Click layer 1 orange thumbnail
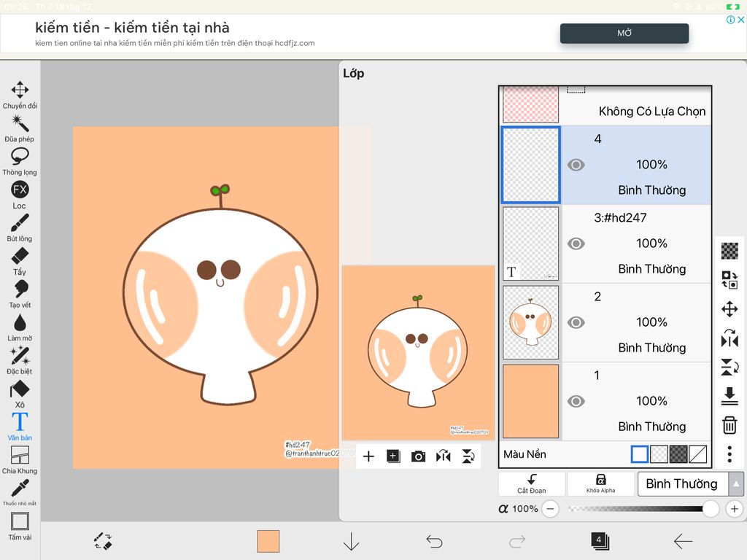Image resolution: width=747 pixels, height=560 pixels. tap(531, 402)
